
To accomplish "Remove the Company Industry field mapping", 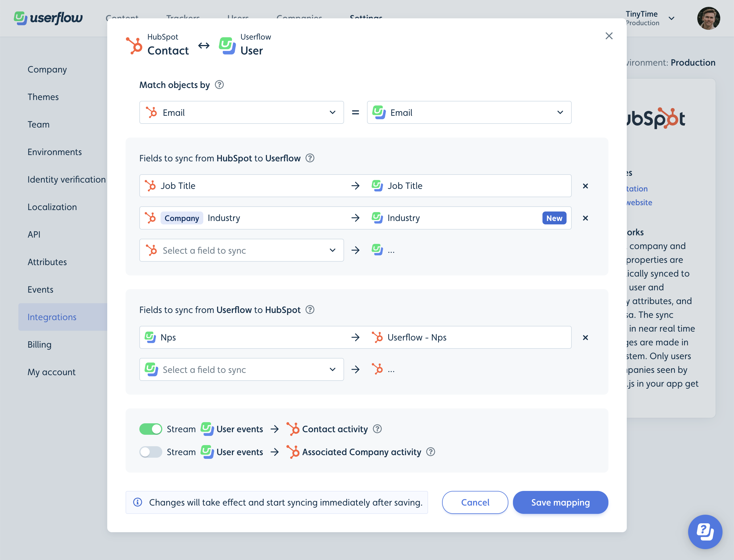I will (x=585, y=218).
